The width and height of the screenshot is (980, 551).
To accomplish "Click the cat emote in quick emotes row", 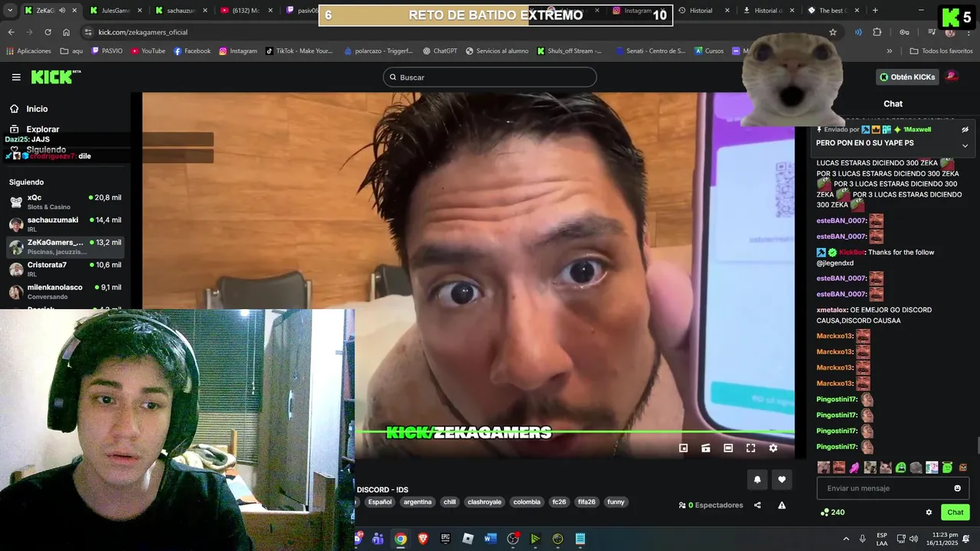I will click(885, 467).
